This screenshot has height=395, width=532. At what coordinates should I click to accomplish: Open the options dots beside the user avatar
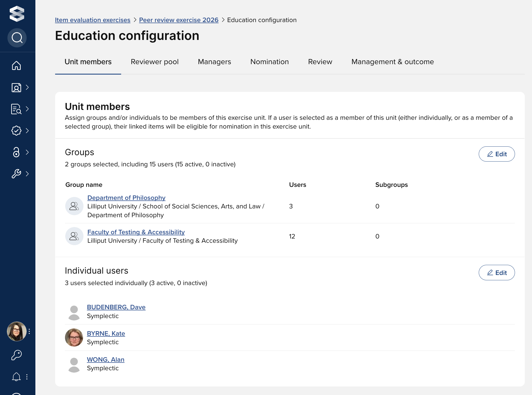click(29, 331)
